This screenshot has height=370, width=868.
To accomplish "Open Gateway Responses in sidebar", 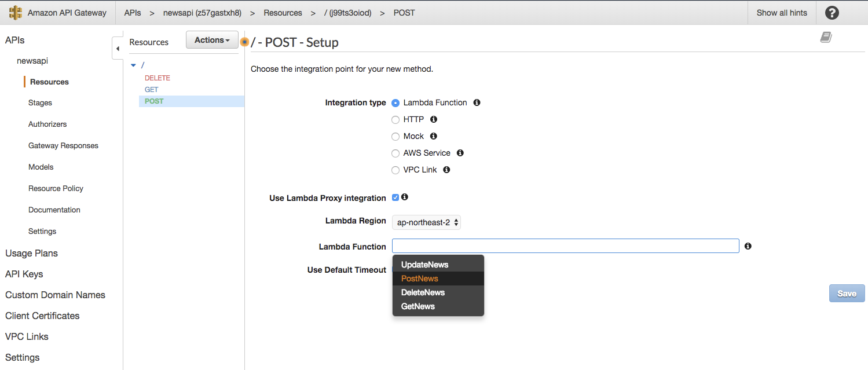I will (63, 146).
